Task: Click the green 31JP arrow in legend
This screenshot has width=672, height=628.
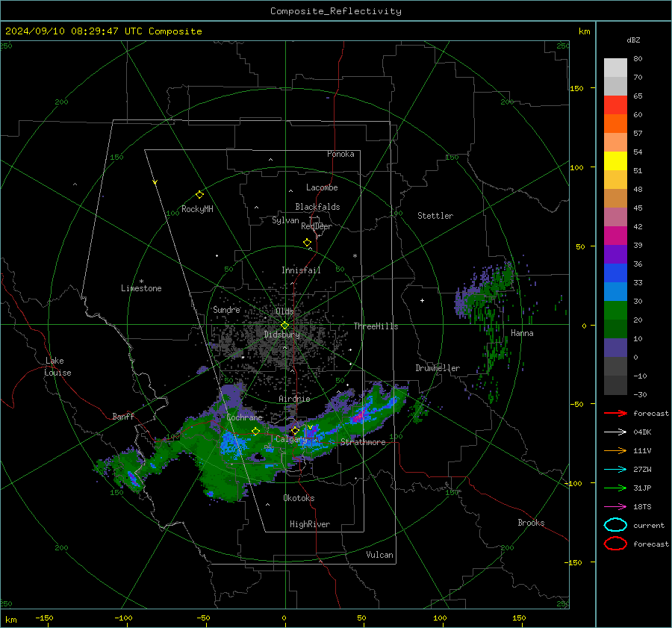Action: (615, 488)
